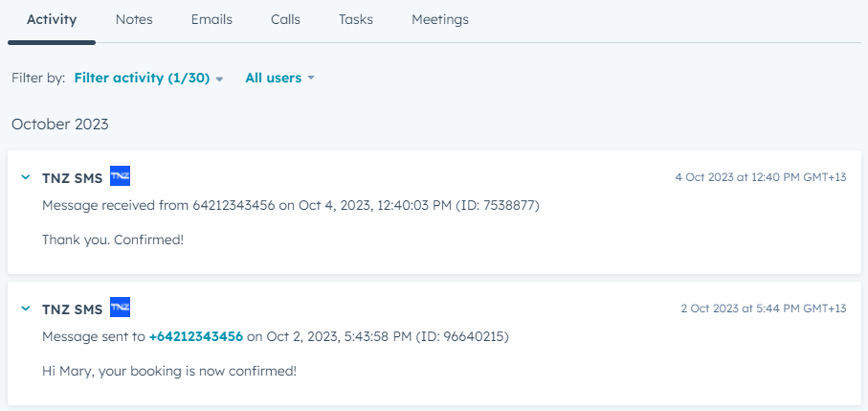
Task: Click the "Thank you. Confirmed!" message text
Action: coord(113,240)
